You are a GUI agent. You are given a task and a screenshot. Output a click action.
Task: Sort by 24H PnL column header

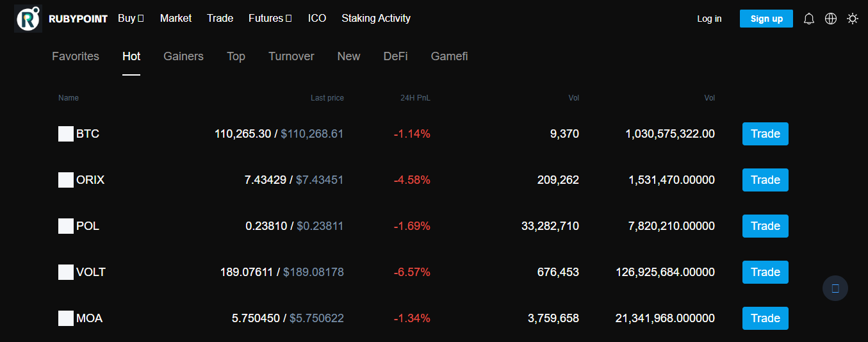[x=415, y=98]
